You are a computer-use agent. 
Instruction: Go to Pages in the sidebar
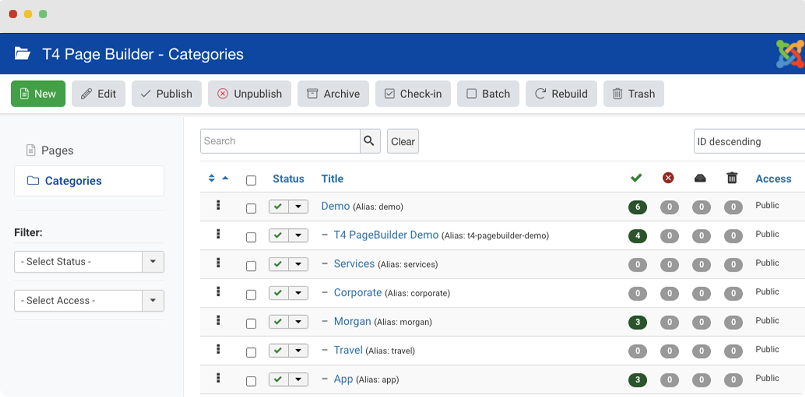pos(50,150)
